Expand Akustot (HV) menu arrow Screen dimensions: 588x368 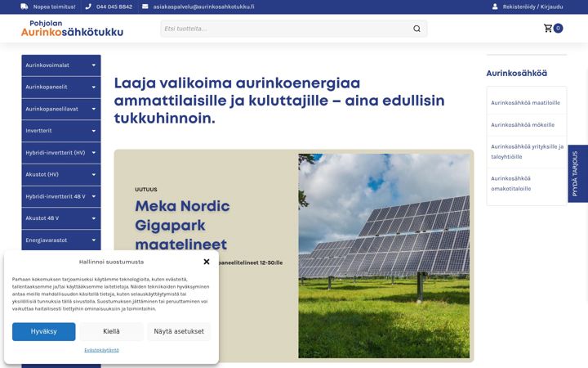[94, 175]
